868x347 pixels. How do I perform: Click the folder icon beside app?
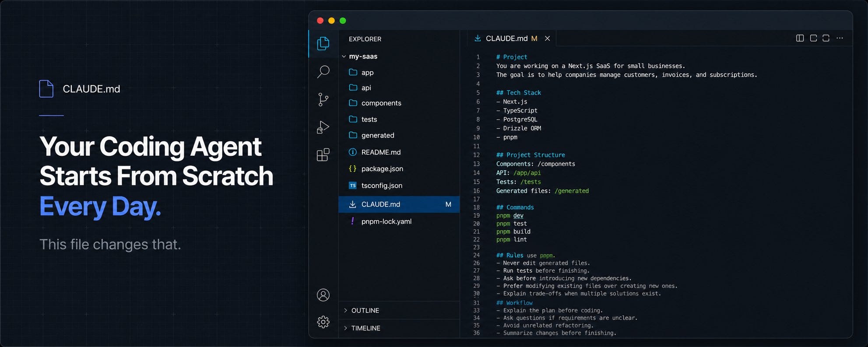[x=353, y=72]
